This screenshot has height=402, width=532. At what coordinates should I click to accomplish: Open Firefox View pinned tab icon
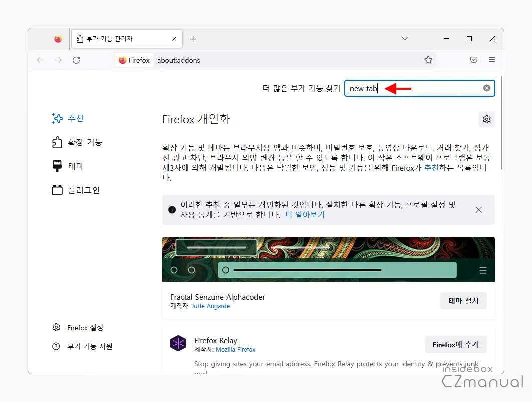[58, 39]
